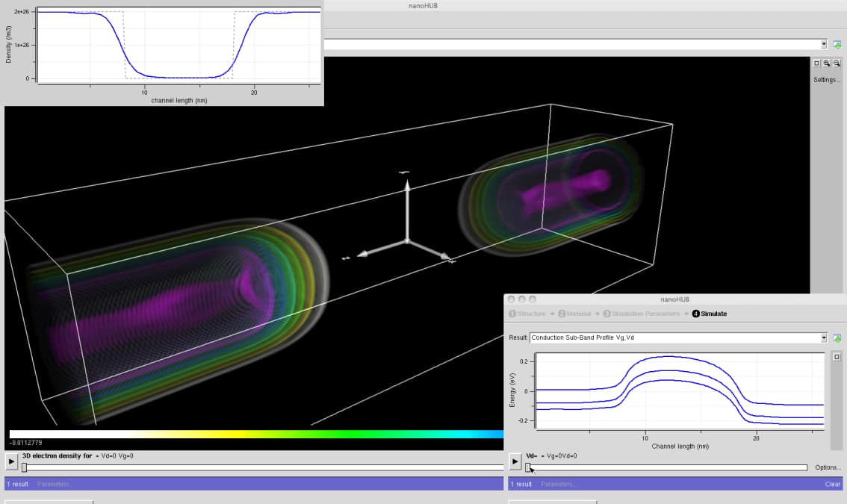Viewport: 847px width, 504px height.
Task: Open Options for the Vd sequence
Action: [828, 467]
